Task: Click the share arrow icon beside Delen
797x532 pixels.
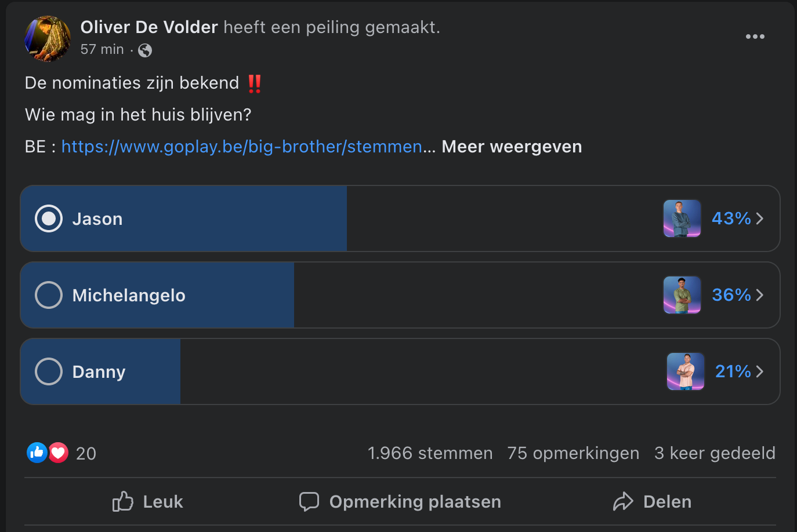Action: [x=623, y=501]
